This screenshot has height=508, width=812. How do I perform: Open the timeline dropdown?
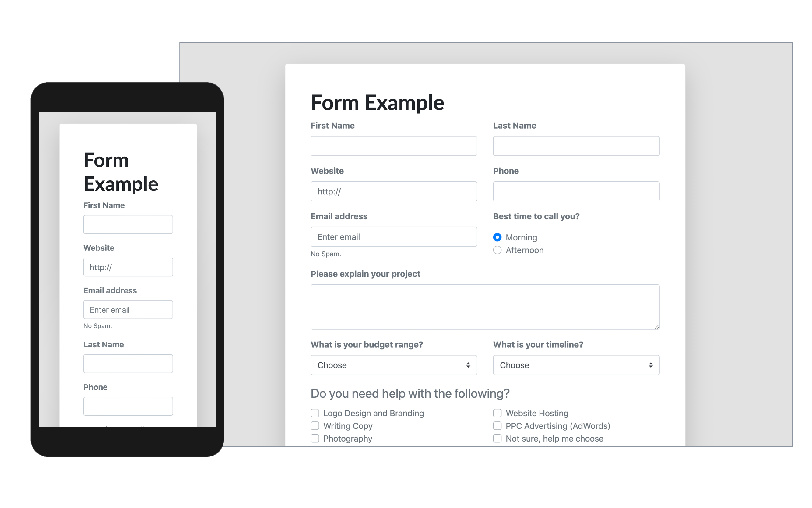point(575,365)
